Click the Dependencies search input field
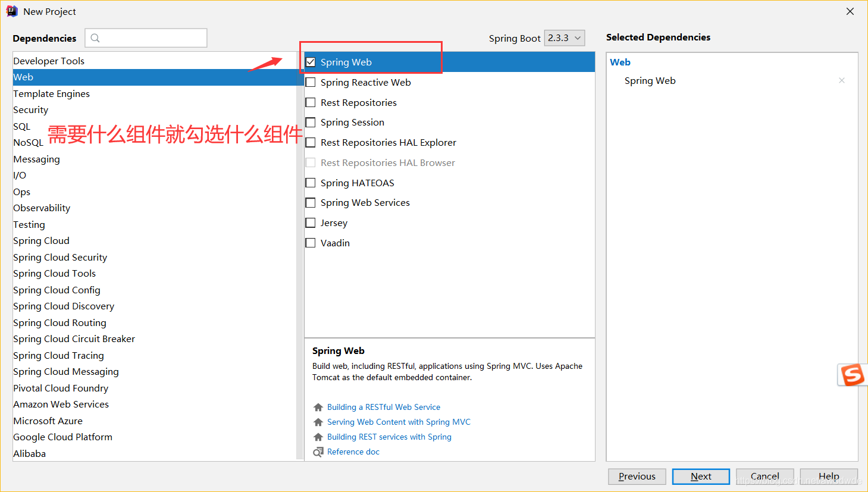 (x=146, y=38)
